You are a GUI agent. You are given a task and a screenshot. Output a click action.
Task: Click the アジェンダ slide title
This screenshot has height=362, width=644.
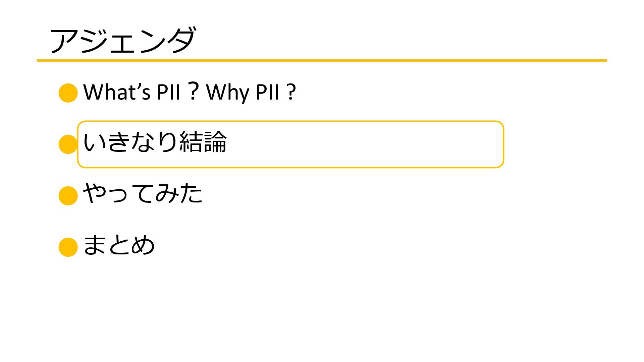122,41
